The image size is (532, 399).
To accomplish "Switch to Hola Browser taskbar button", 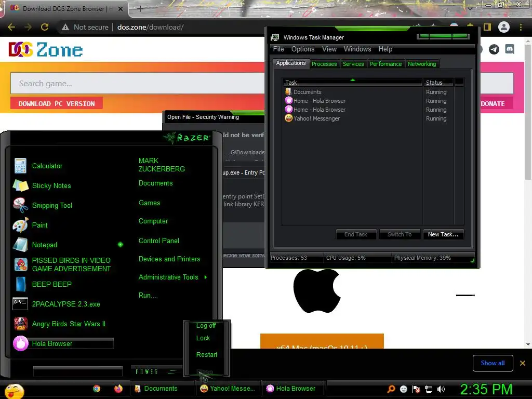I will [x=292, y=389].
